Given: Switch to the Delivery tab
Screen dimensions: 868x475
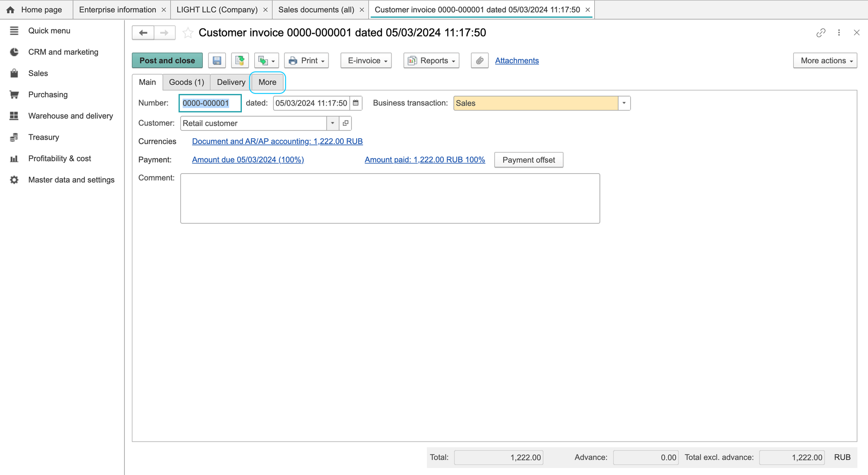Looking at the screenshot, I should (x=231, y=82).
